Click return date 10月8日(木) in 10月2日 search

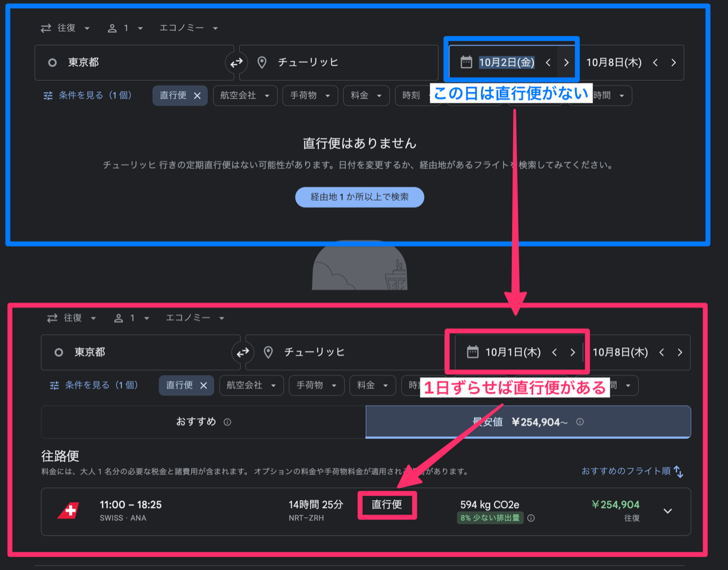tap(614, 63)
